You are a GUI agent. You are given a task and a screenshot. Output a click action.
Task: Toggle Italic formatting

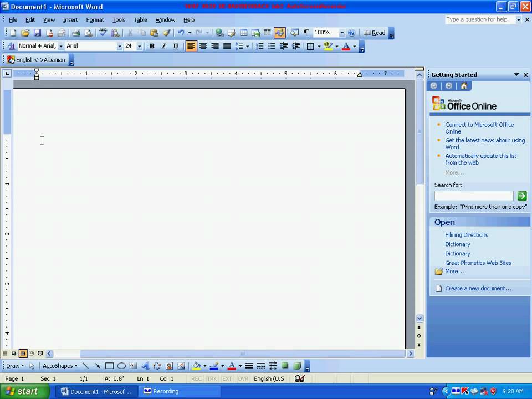[163, 46]
